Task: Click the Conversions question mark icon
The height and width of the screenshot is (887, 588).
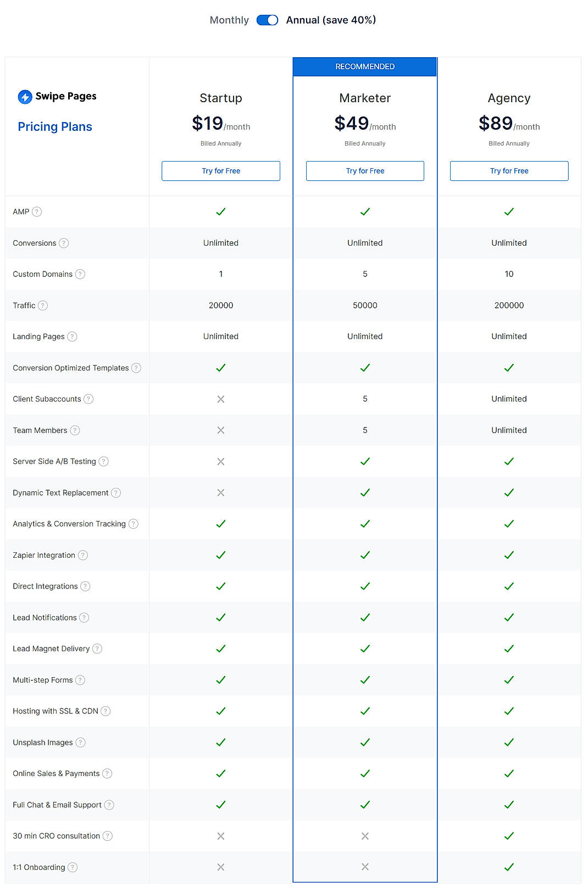Action: pyautogui.click(x=63, y=243)
